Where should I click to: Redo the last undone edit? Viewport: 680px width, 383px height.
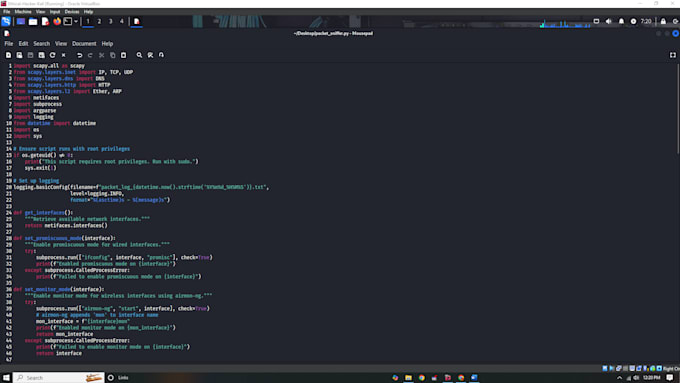(x=90, y=55)
